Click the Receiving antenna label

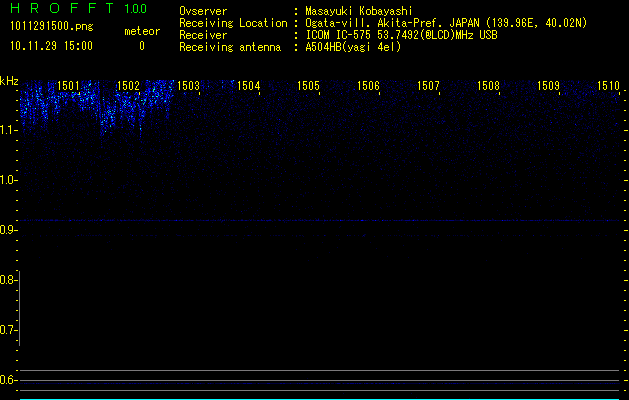point(230,47)
